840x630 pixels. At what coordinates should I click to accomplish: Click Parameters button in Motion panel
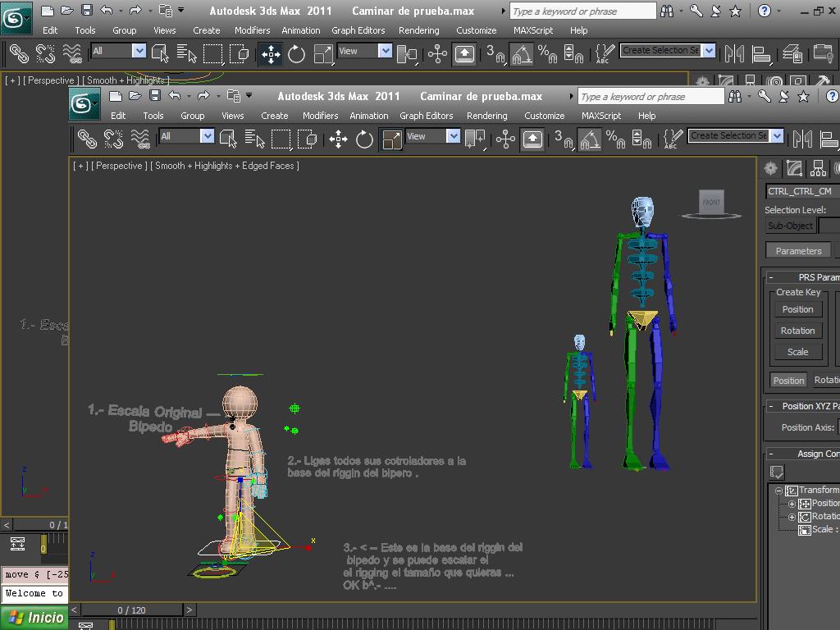pyautogui.click(x=798, y=251)
